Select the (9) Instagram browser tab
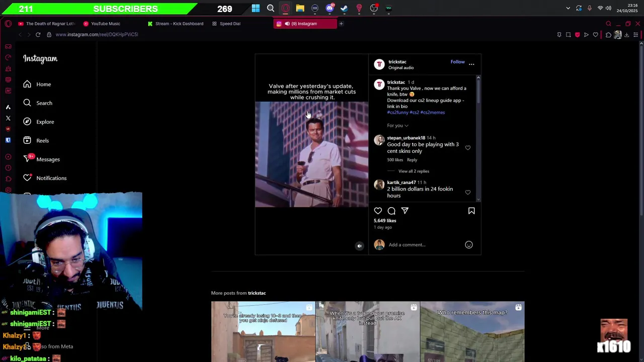This screenshot has width=644, height=362. click(304, 24)
